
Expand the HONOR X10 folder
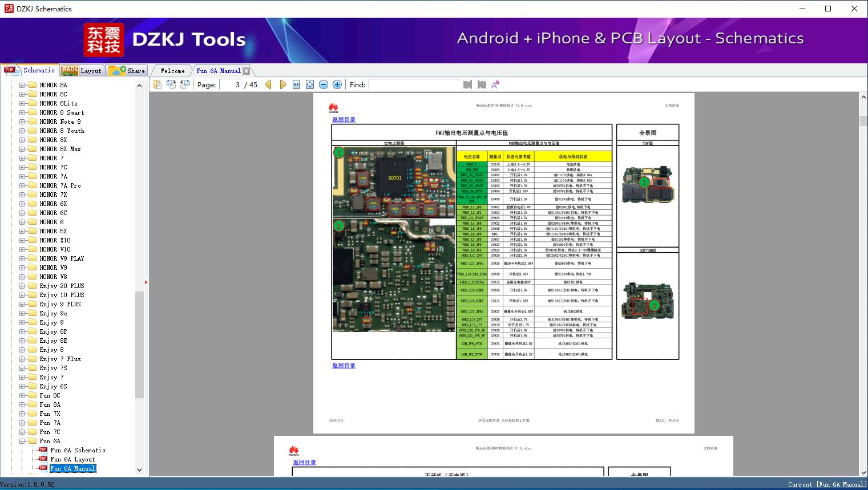(x=22, y=240)
